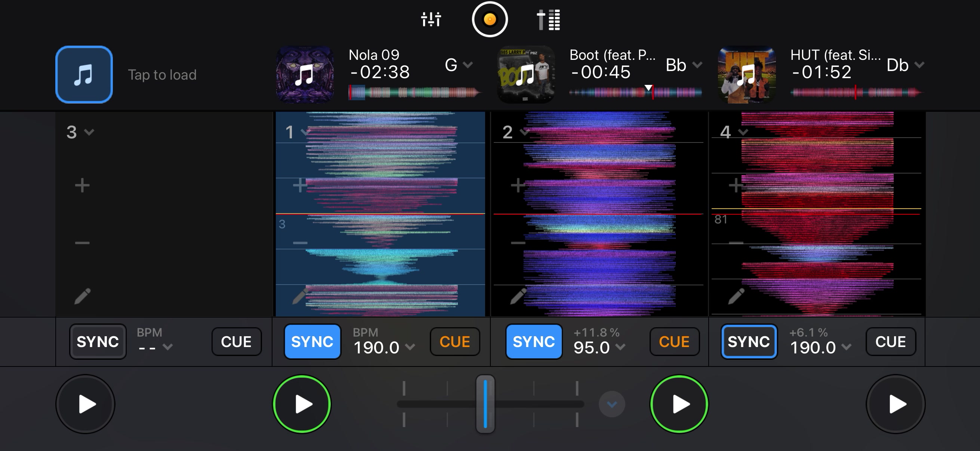Open HUT track album art thumbnail
980x451 pixels.
pyautogui.click(x=747, y=74)
